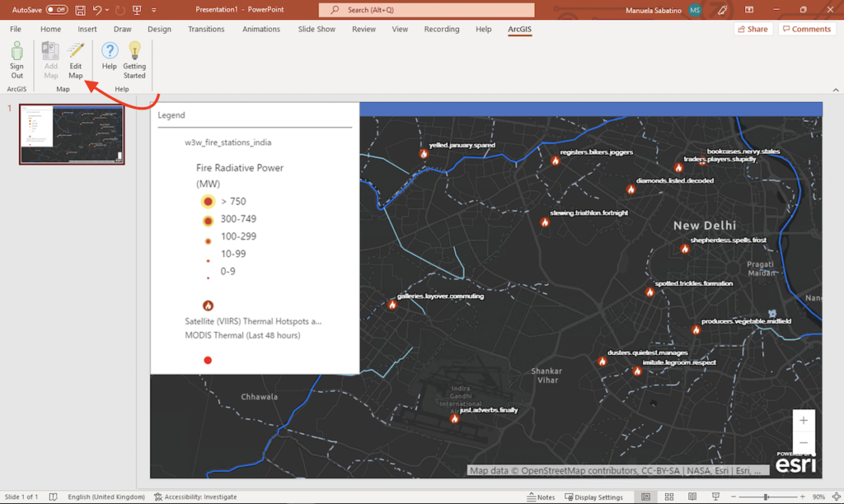This screenshot has width=844, height=504.
Task: Open the Slide Show tab
Action: tap(316, 29)
